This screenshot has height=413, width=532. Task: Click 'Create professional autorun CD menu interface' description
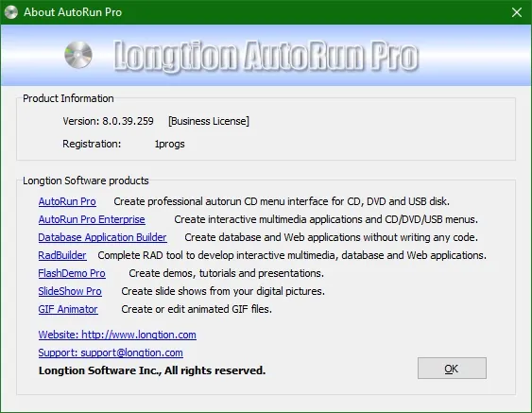[282, 201]
